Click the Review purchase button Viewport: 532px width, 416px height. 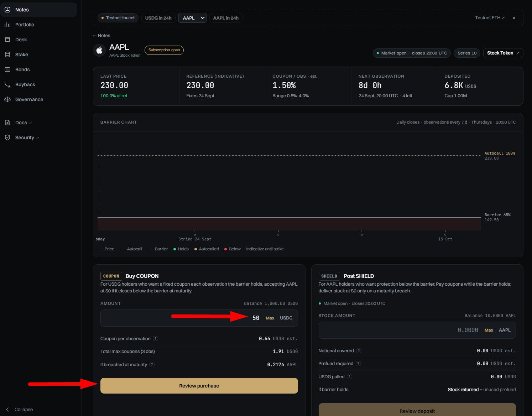click(199, 386)
